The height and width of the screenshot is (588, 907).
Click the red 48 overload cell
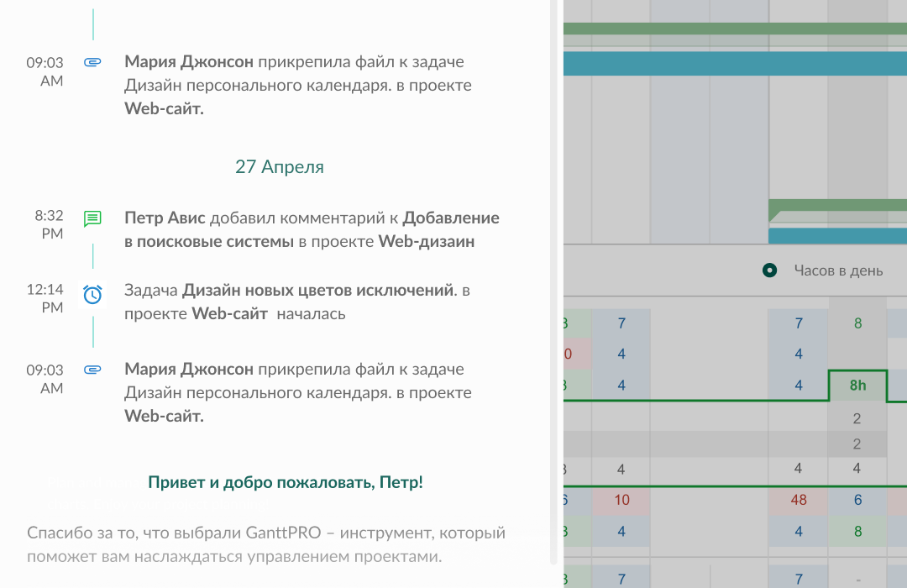(799, 500)
